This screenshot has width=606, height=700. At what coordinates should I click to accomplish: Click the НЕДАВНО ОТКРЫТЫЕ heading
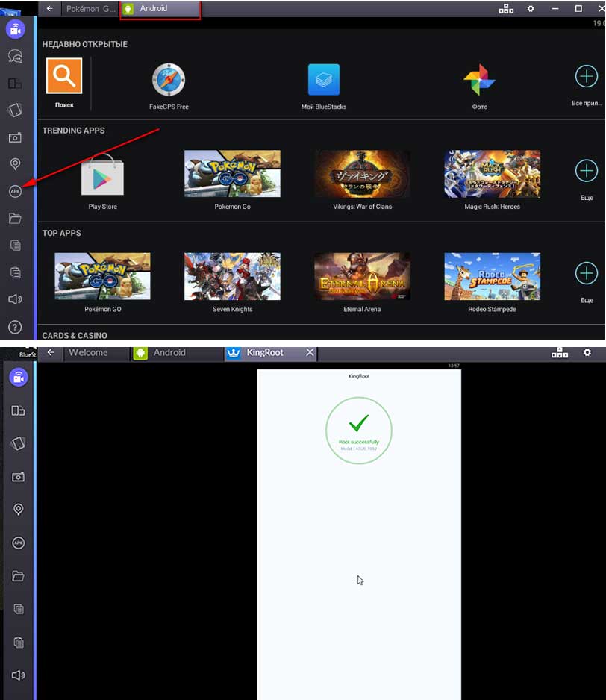click(85, 44)
